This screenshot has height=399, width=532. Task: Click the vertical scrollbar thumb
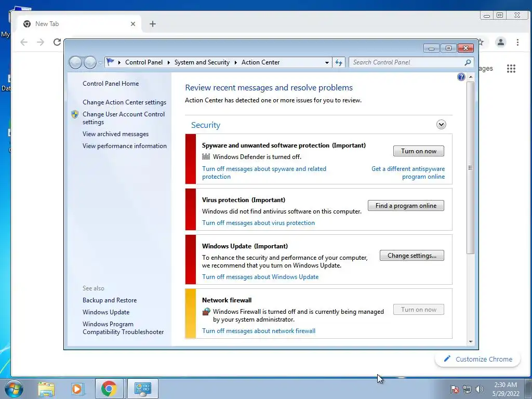[x=470, y=168]
